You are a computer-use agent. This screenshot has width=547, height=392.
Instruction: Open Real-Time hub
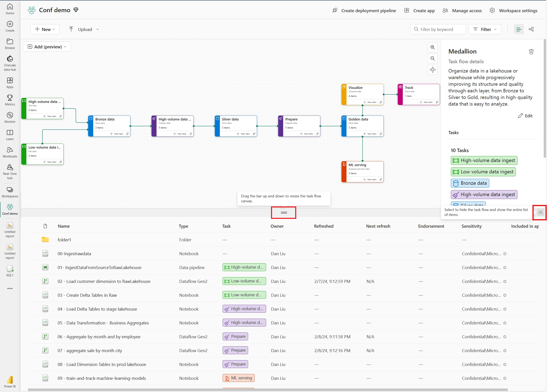click(x=10, y=172)
